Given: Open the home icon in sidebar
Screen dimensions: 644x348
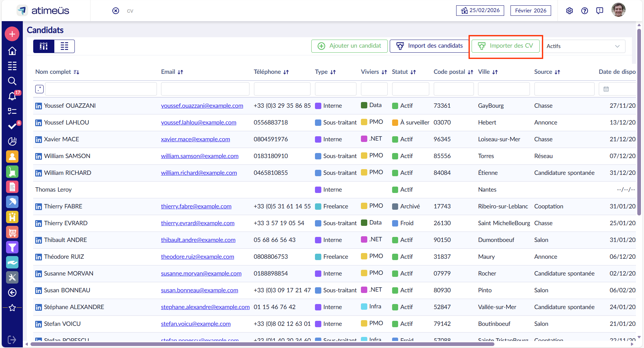Looking at the screenshot, I should tap(12, 51).
